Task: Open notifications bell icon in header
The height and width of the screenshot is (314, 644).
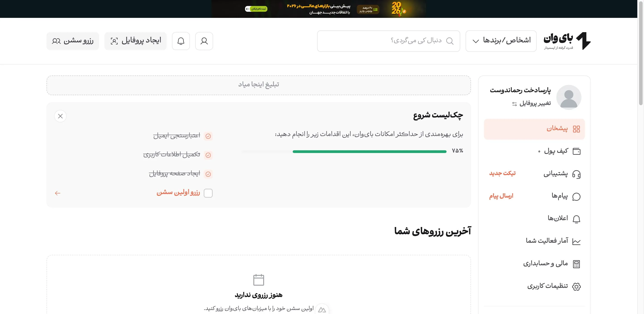Action: [x=181, y=41]
